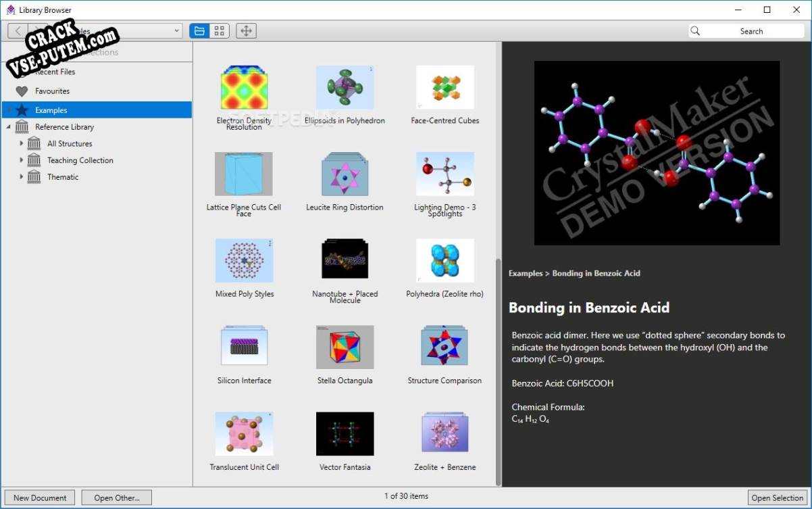This screenshot has height=509, width=812.
Task: Select Lattice Plane Cuts Cell Face thumbnail
Action: point(244,174)
